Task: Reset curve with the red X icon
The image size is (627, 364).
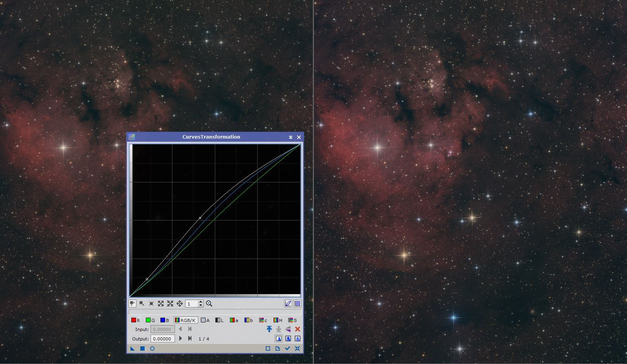Action: 298,329
